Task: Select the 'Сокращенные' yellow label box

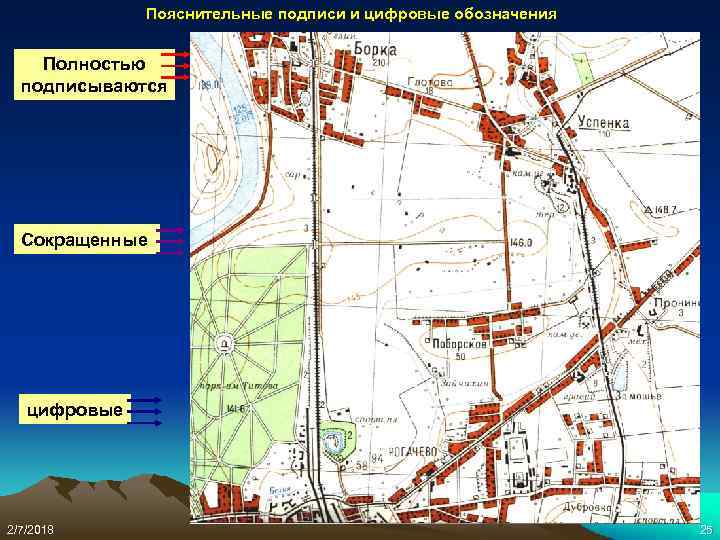Action: pyautogui.click(x=86, y=239)
